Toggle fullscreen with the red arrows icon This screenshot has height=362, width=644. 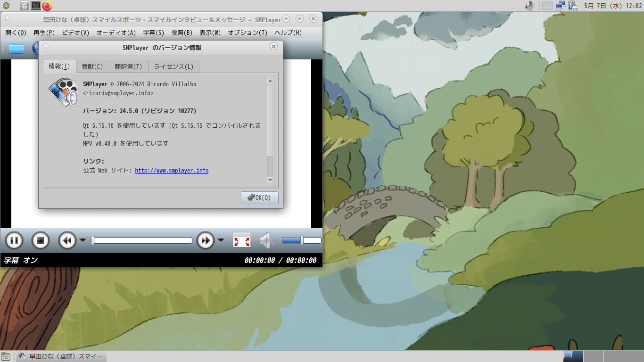tap(242, 240)
